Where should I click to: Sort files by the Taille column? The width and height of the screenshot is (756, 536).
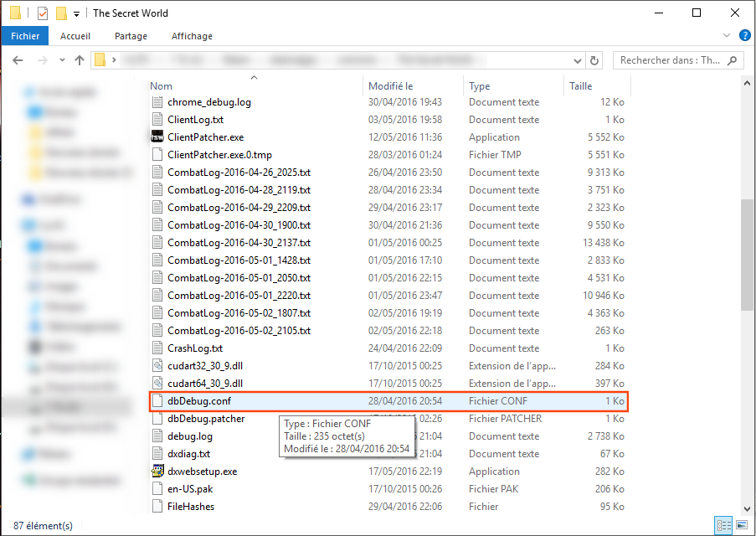(x=597, y=86)
